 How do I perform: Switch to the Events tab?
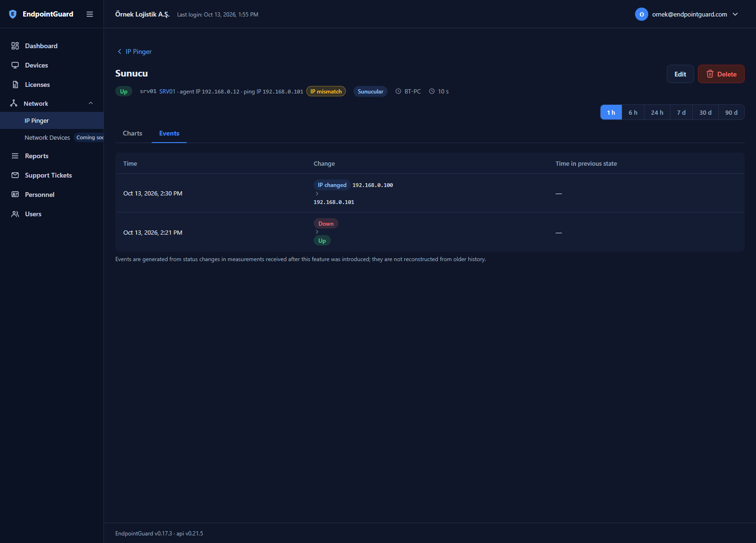pyautogui.click(x=169, y=134)
